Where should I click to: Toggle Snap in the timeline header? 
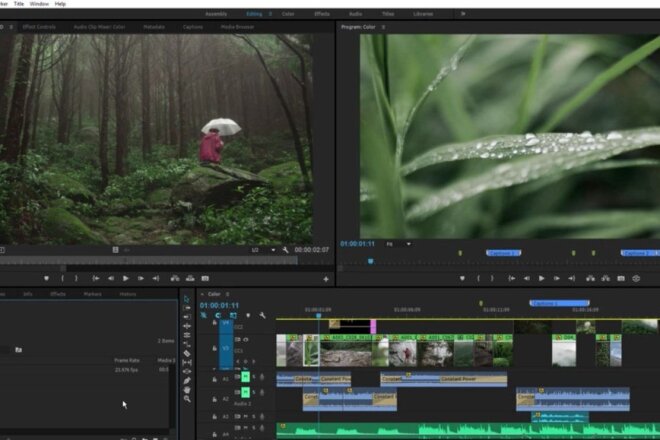(218, 315)
